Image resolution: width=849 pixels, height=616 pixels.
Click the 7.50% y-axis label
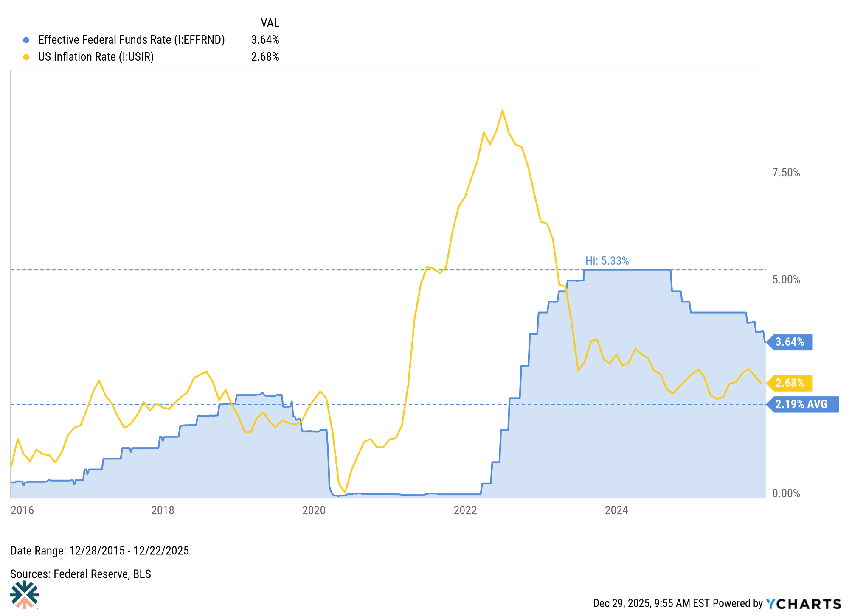click(x=786, y=173)
